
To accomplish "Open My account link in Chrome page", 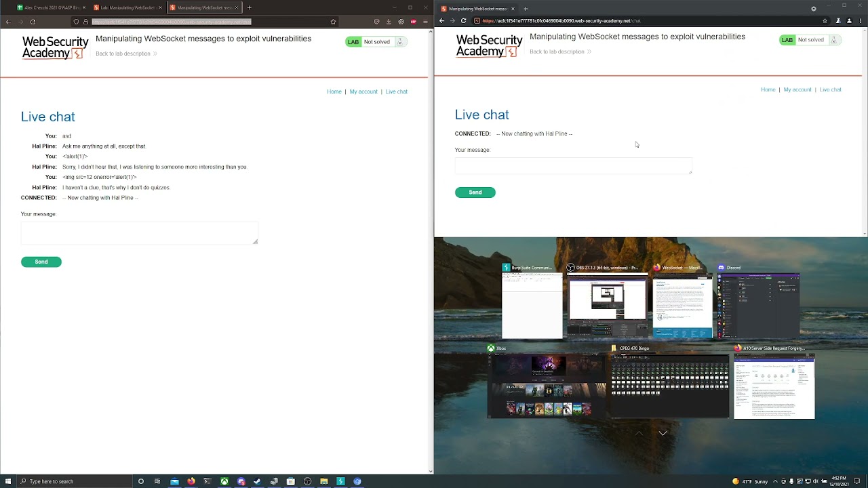I will pyautogui.click(x=797, y=89).
